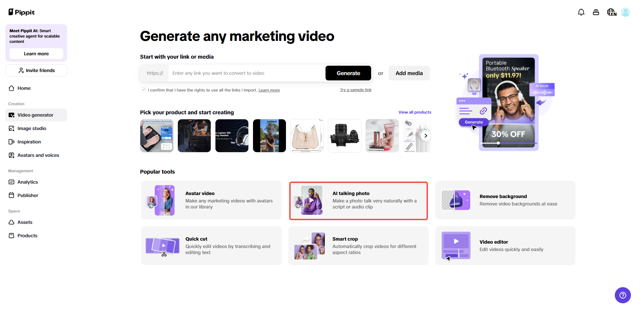
Task: Click the Pippit logo
Action: click(x=21, y=12)
